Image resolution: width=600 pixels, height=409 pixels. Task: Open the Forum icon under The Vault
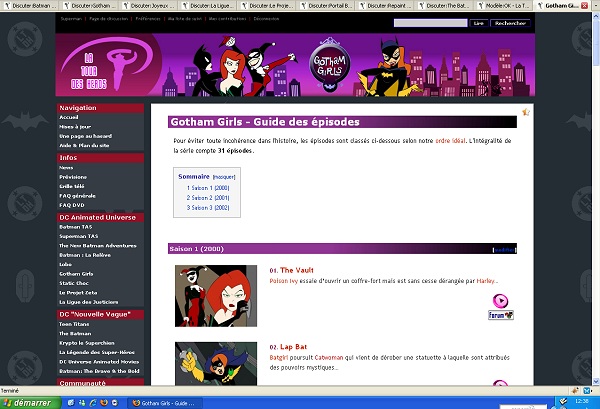(x=501, y=315)
